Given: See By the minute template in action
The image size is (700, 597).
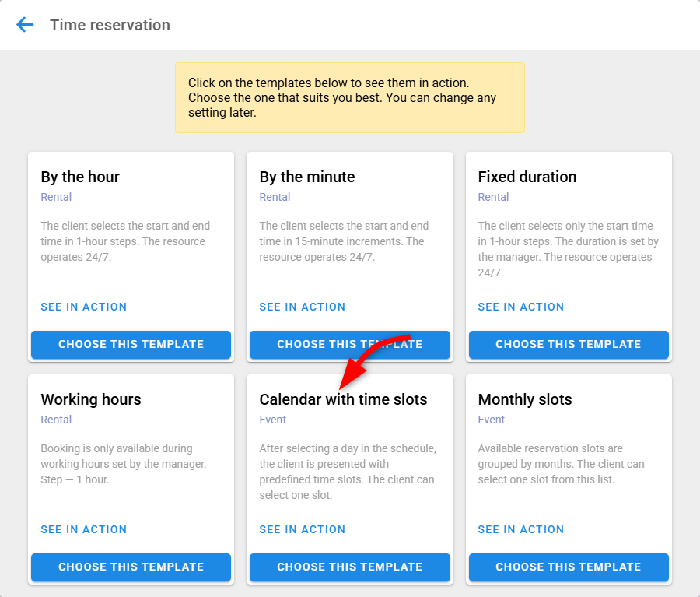Looking at the screenshot, I should (302, 307).
